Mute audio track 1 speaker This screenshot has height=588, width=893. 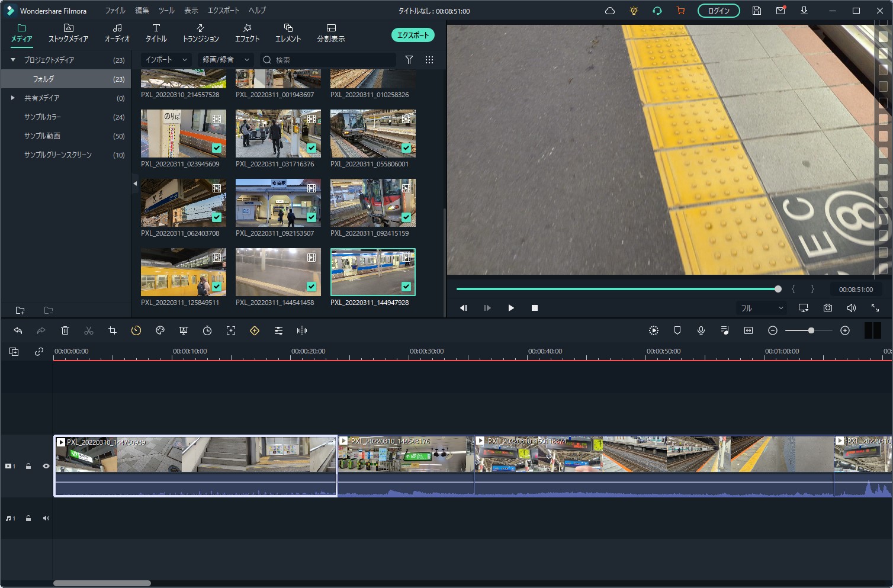pyautogui.click(x=46, y=518)
